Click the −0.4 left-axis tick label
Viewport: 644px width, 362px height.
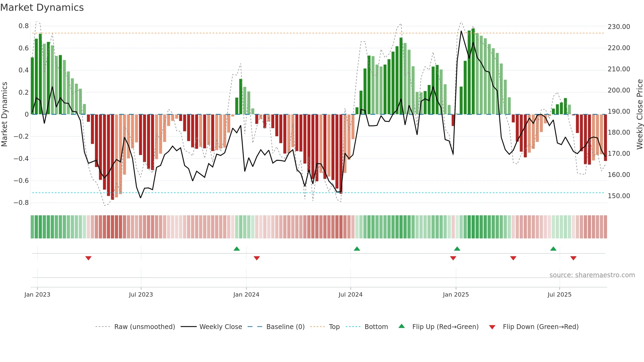click(21, 158)
